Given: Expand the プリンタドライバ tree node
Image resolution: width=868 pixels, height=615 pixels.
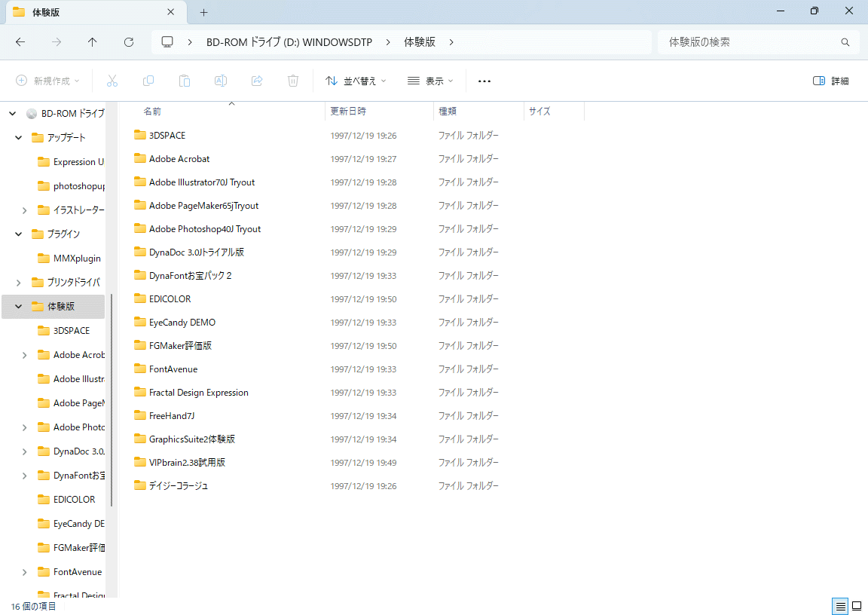Looking at the screenshot, I should pyautogui.click(x=18, y=283).
